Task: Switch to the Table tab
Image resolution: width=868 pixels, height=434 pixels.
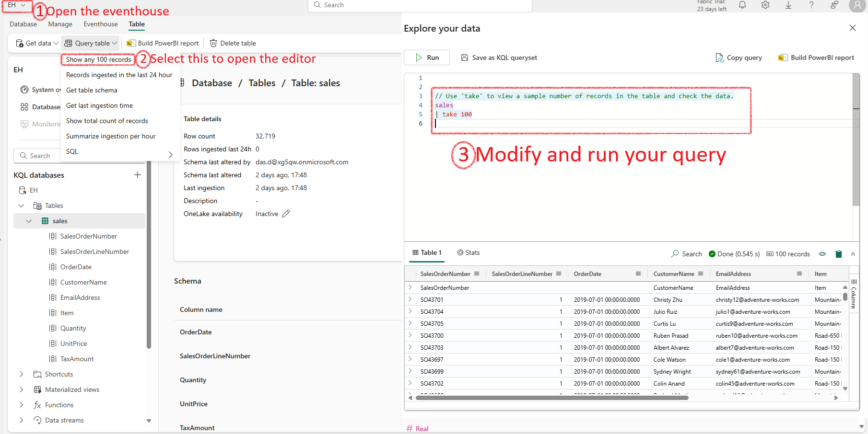Action: (137, 24)
